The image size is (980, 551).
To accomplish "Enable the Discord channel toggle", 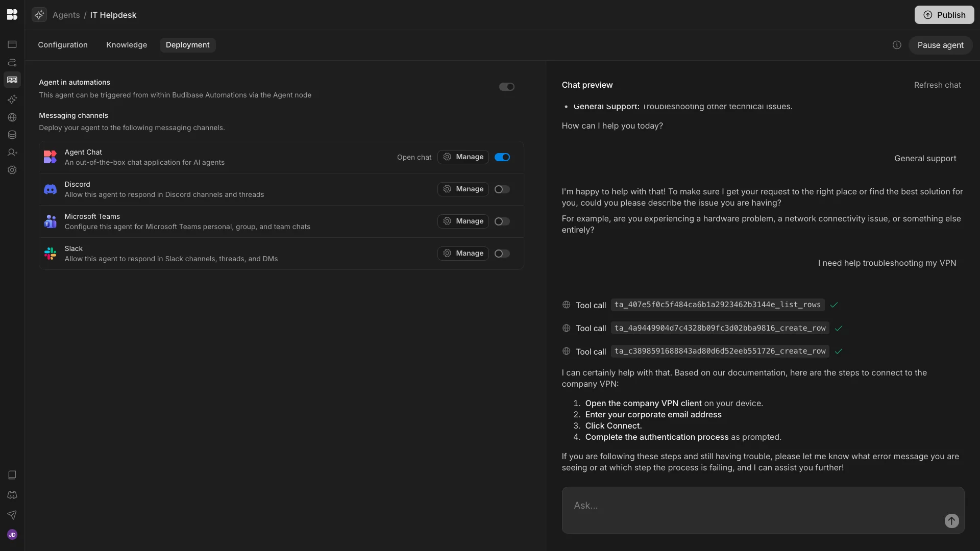I will point(502,189).
